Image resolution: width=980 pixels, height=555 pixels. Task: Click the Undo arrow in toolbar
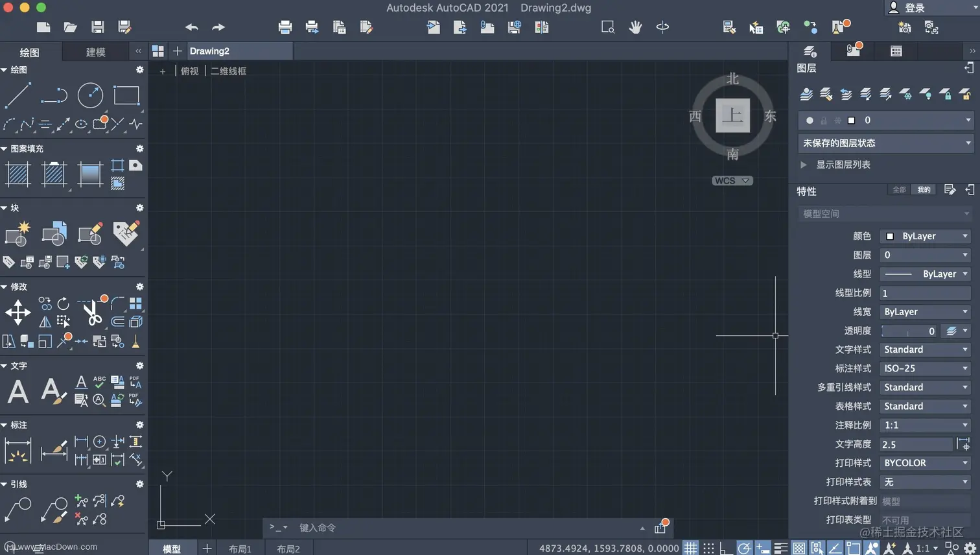click(x=191, y=27)
